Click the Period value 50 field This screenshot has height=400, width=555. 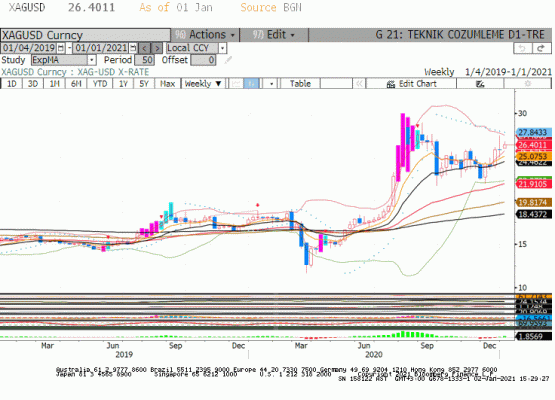click(x=144, y=60)
